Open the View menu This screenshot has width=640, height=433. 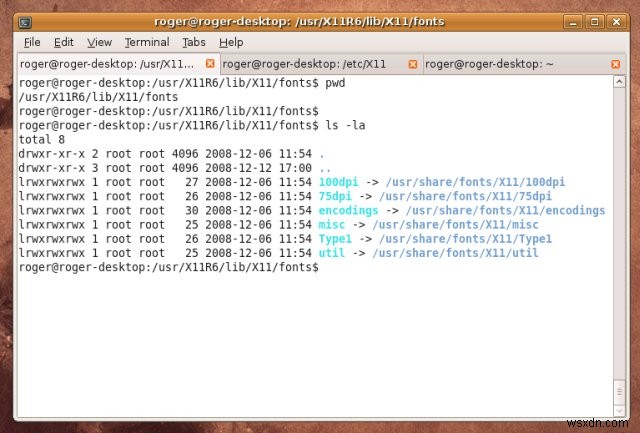pyautogui.click(x=99, y=42)
